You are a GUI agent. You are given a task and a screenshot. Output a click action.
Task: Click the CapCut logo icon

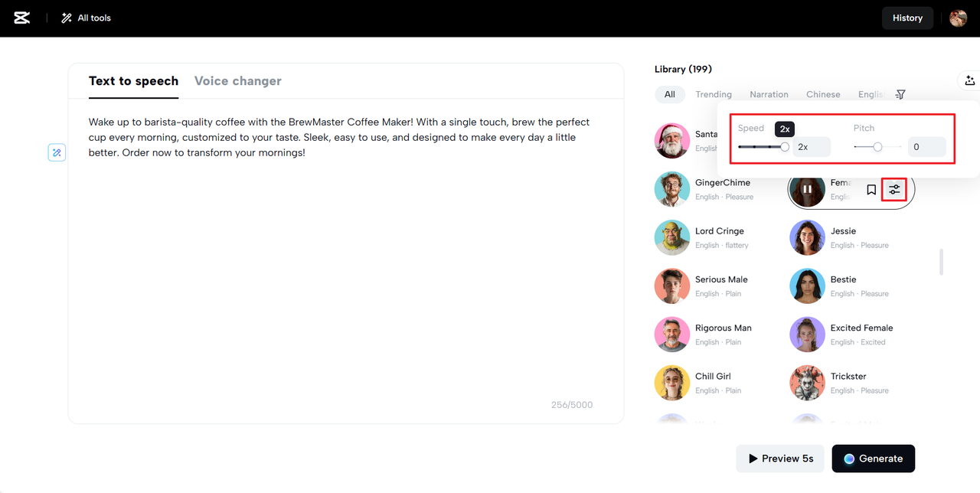click(22, 18)
